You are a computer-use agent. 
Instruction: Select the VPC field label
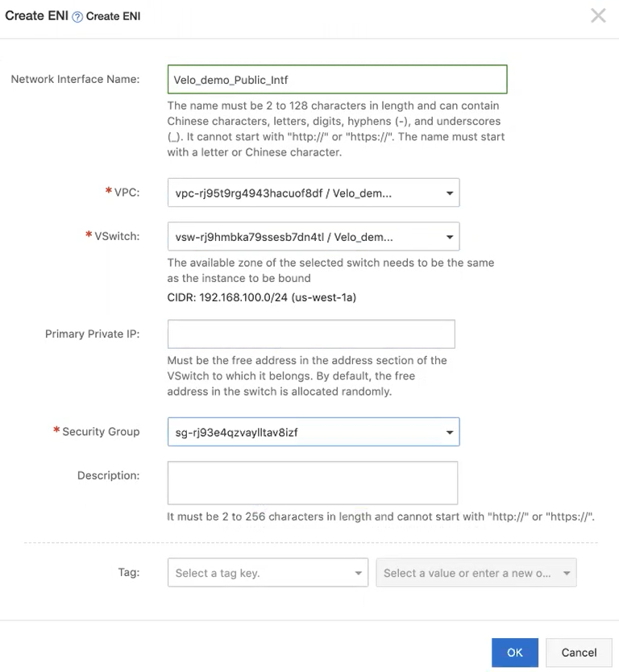pos(127,193)
